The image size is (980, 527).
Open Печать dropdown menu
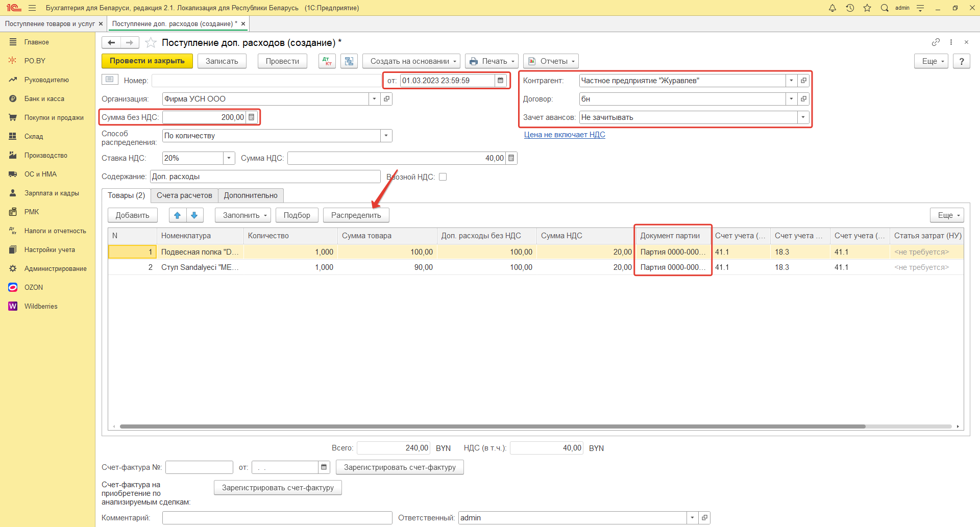(x=492, y=61)
